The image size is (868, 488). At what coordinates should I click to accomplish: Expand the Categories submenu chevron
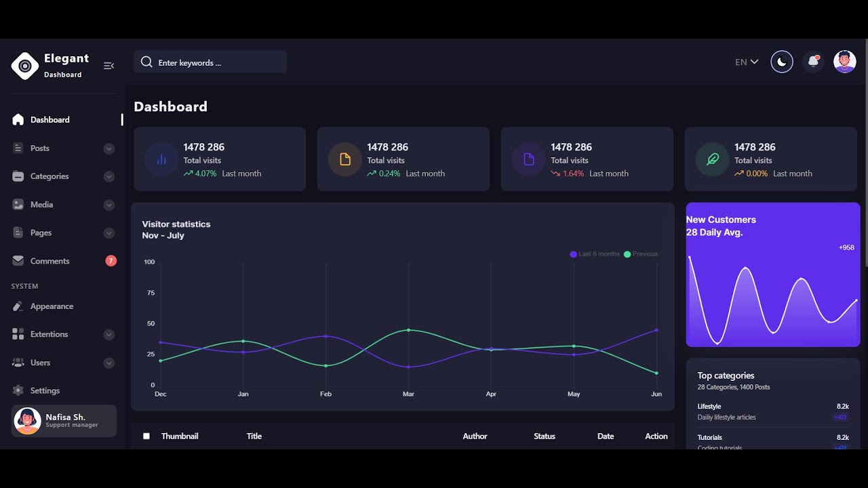pyautogui.click(x=109, y=177)
